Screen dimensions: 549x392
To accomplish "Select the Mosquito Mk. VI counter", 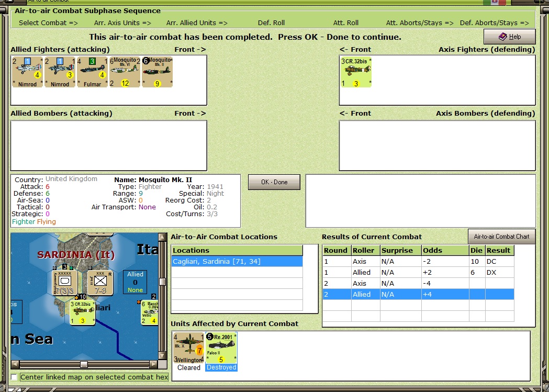I will [x=125, y=72].
